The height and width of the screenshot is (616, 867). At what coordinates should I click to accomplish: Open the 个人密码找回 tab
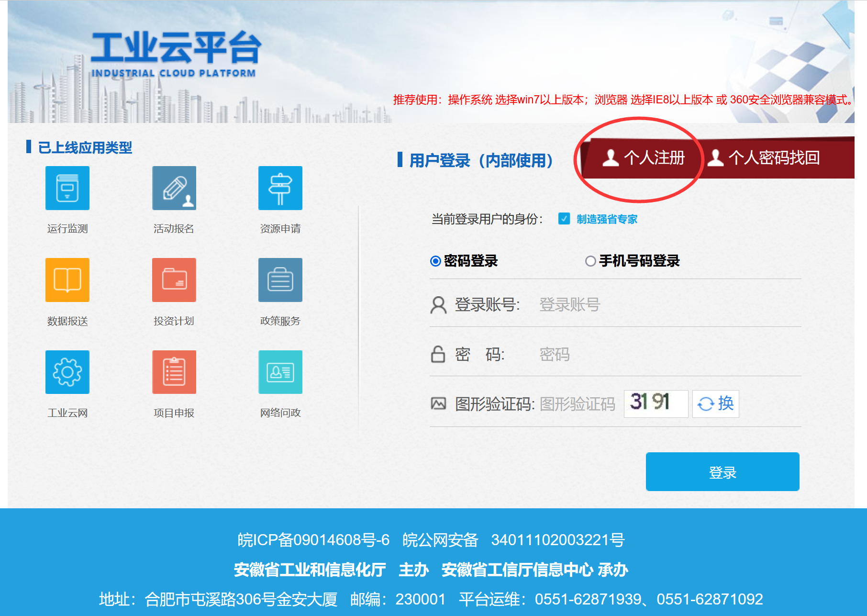click(x=765, y=158)
